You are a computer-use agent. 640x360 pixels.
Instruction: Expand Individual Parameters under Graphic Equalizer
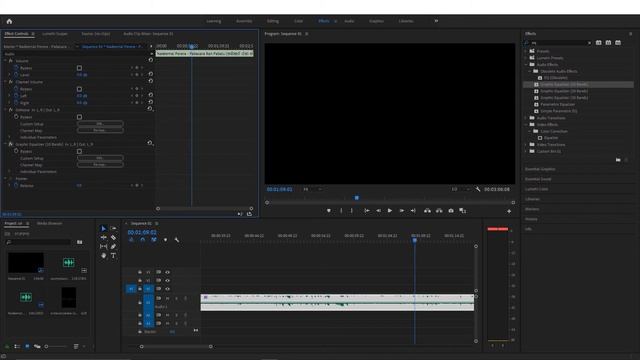pos(9,172)
